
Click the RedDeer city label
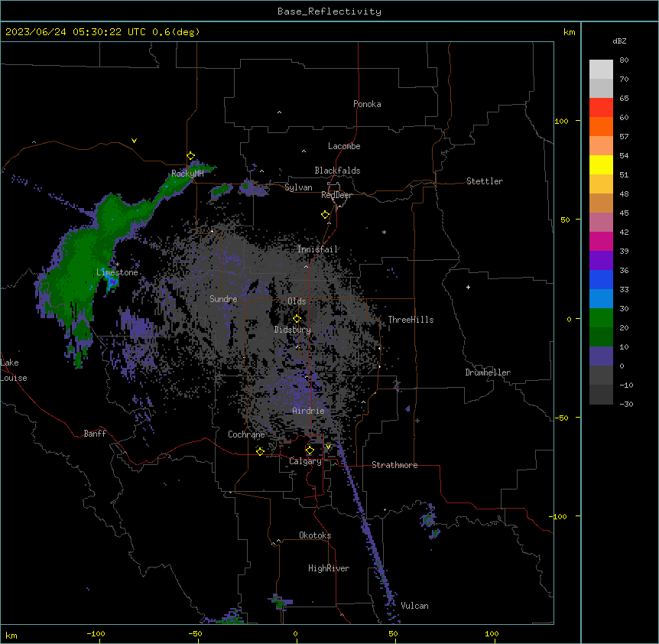336,195
